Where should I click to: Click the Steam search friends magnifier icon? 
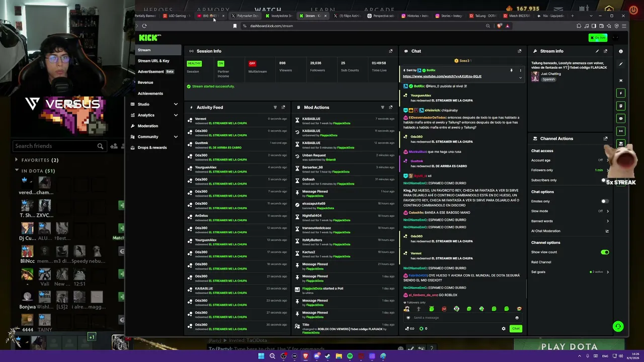click(x=100, y=146)
